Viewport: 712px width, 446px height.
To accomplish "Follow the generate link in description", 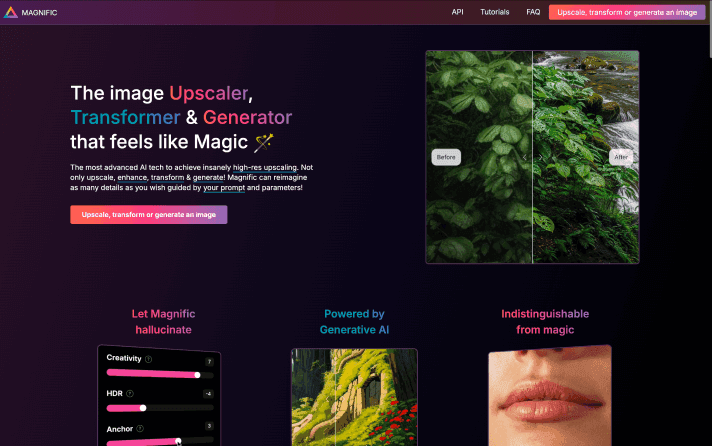I will tap(208, 178).
